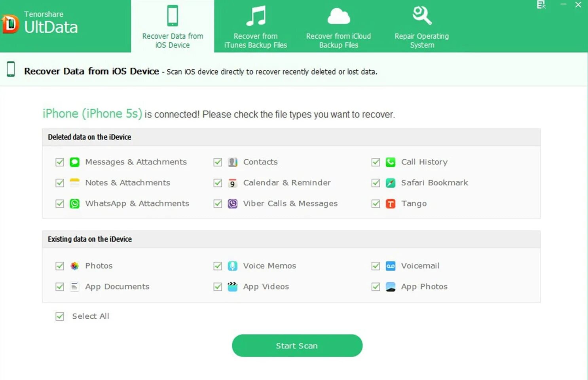Go to Repair Operating System tab
This screenshot has width=588, height=380.
(x=422, y=26)
